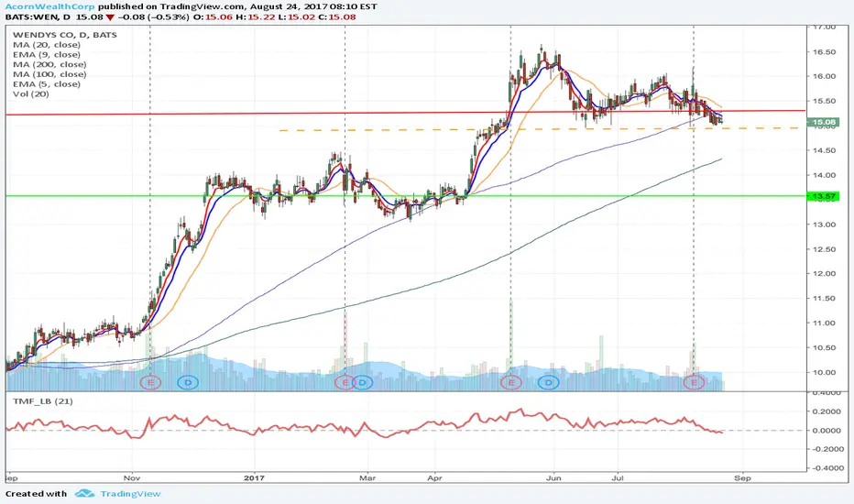
Task: Click the Mar label on time axis
Action: [367, 477]
